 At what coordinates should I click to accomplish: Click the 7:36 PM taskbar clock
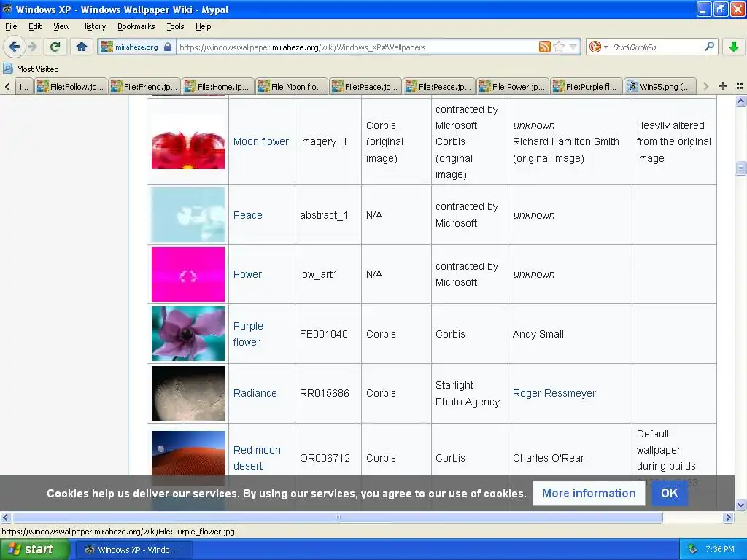click(x=720, y=550)
